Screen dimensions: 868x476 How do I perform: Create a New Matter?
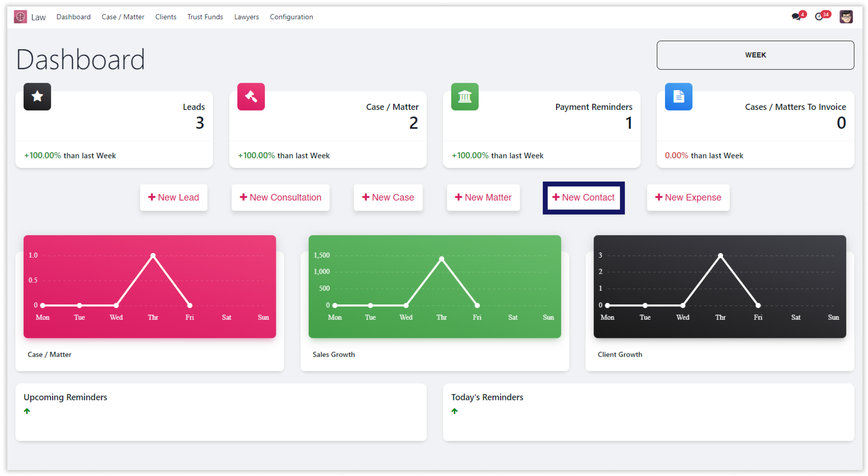point(483,197)
